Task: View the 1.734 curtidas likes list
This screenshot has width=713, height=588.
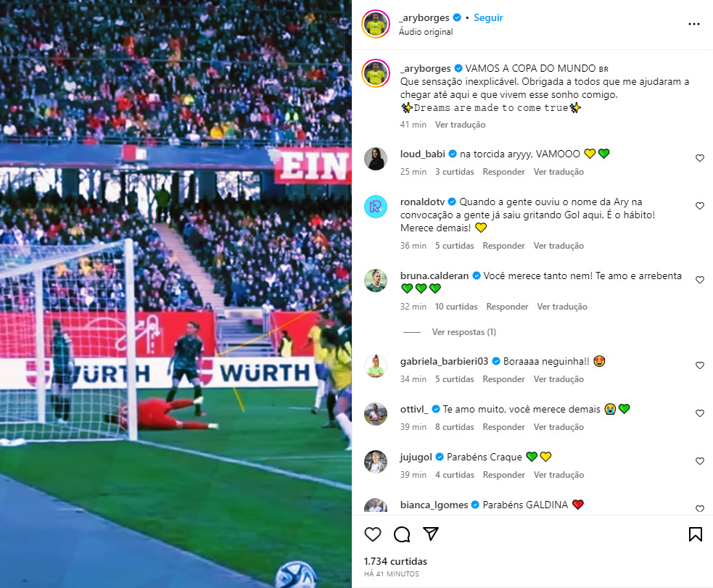Action: pos(395,561)
